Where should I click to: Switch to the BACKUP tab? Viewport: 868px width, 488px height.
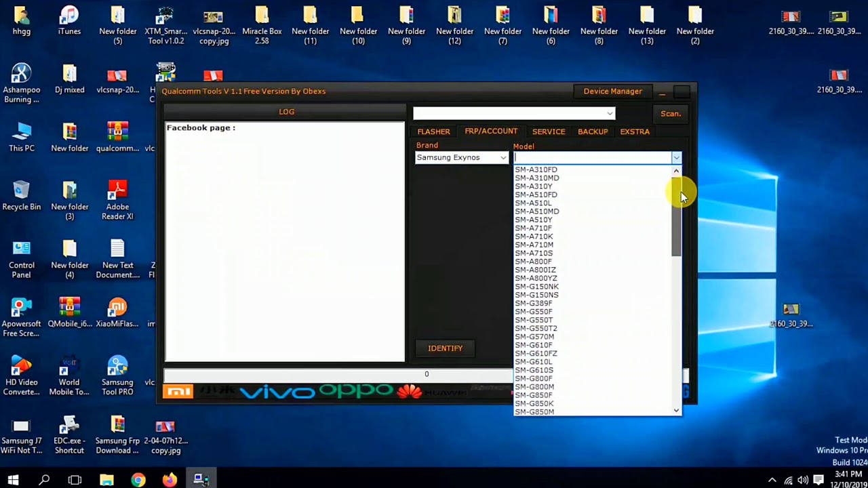point(593,131)
